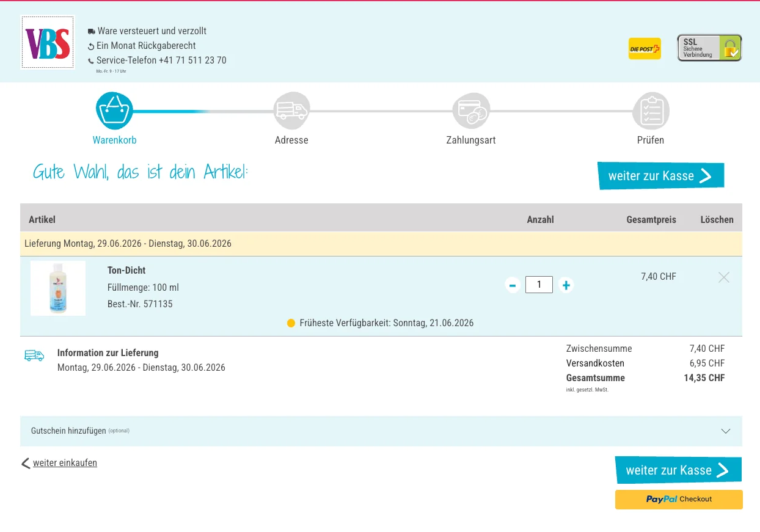Click the 7,40 CHF Gesamtpreis value in the Ton-Dicht row

tap(659, 277)
